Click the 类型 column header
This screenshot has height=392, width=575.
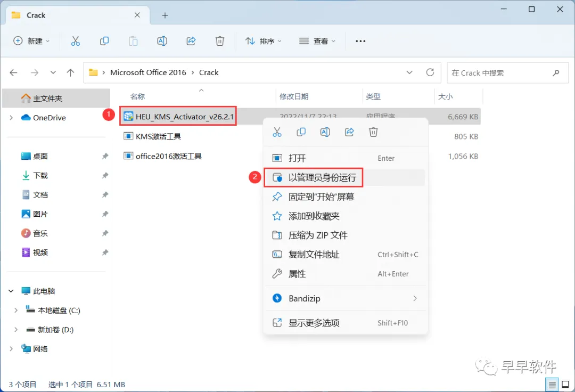[373, 96]
